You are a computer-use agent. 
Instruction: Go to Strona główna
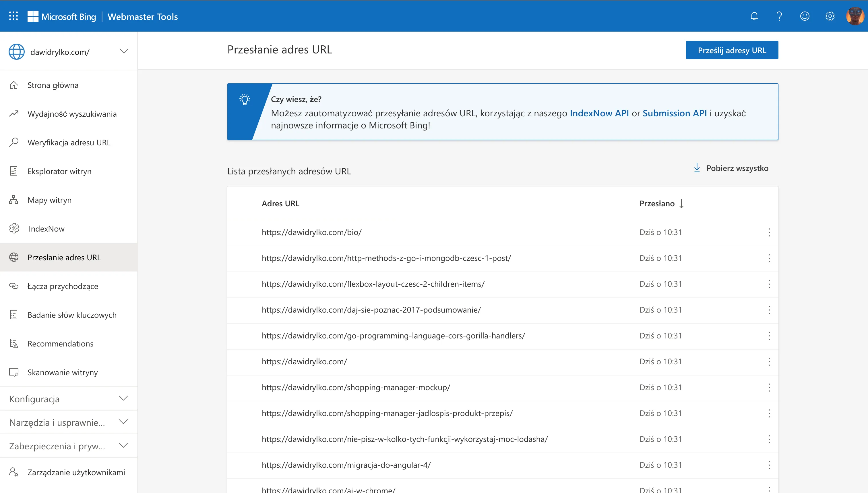coord(69,85)
